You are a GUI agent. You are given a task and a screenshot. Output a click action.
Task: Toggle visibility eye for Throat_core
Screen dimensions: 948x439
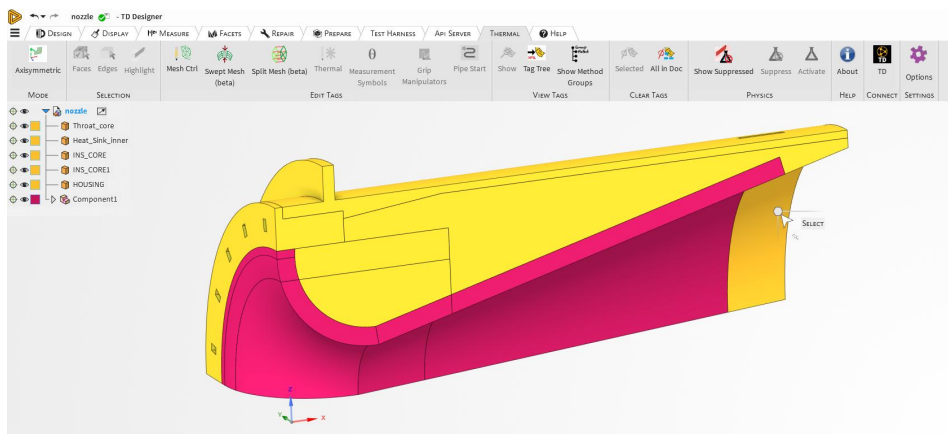[x=24, y=126]
